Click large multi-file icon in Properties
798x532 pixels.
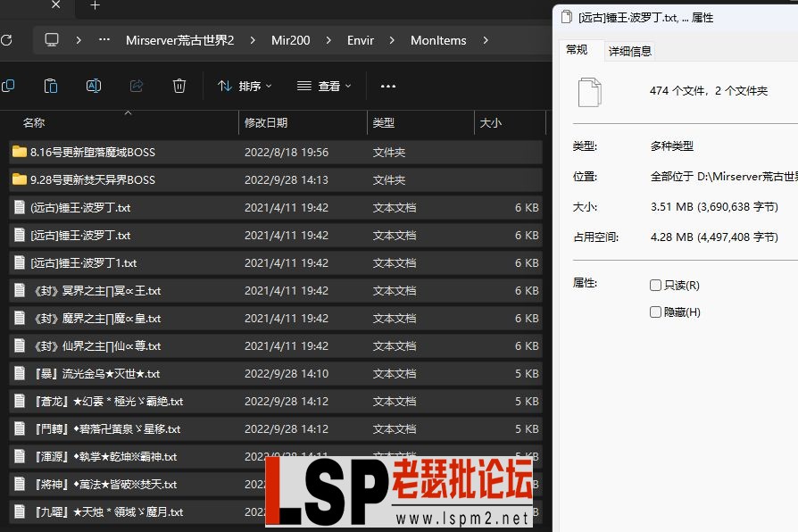click(x=589, y=92)
